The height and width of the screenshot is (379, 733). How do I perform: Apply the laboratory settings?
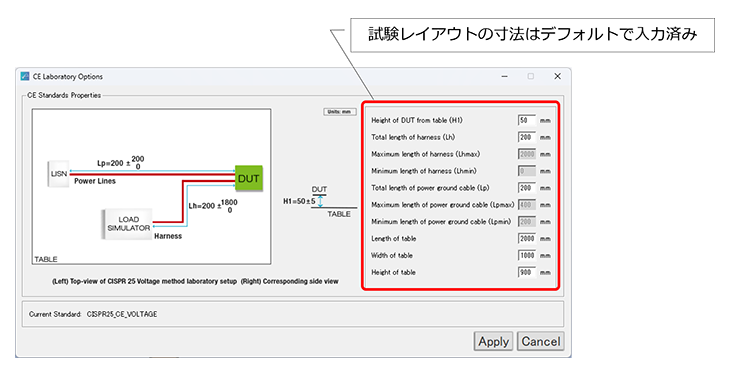click(x=493, y=341)
